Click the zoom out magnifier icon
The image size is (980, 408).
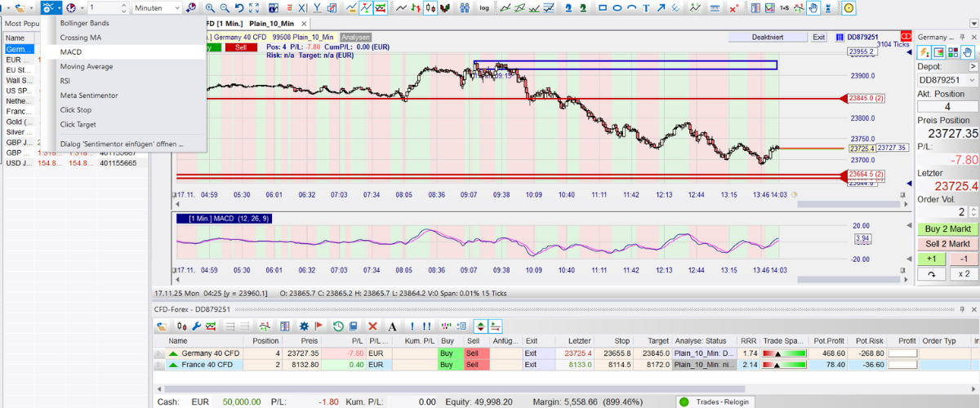coord(224,8)
